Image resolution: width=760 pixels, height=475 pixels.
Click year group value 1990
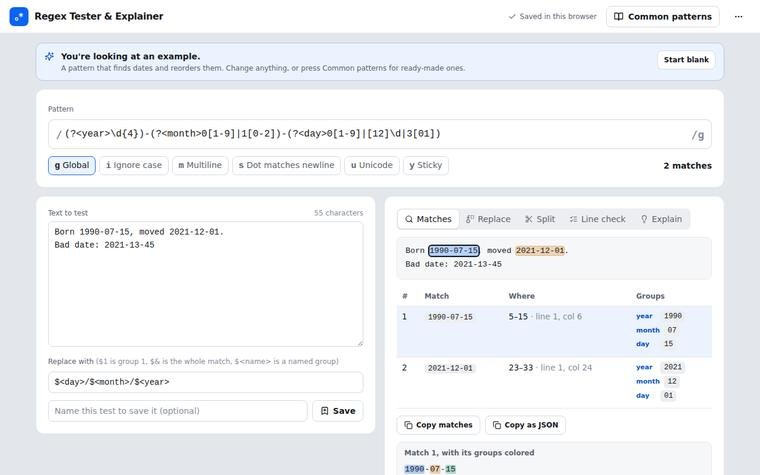673,316
